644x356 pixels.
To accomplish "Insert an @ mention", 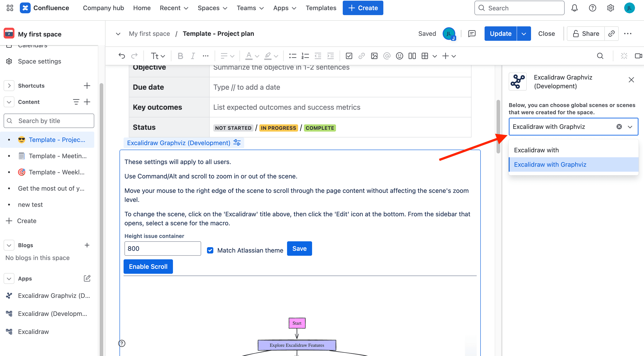I will click(x=387, y=56).
